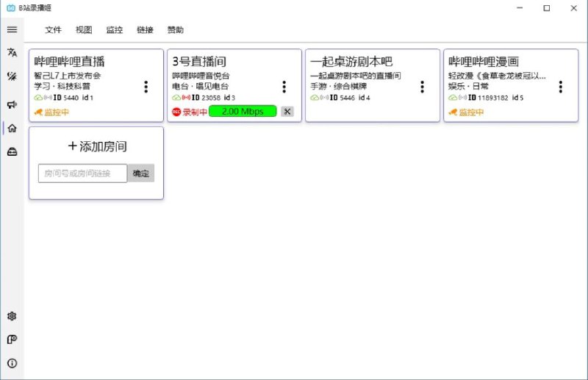
Task: Open the 监控 menu
Action: click(114, 30)
